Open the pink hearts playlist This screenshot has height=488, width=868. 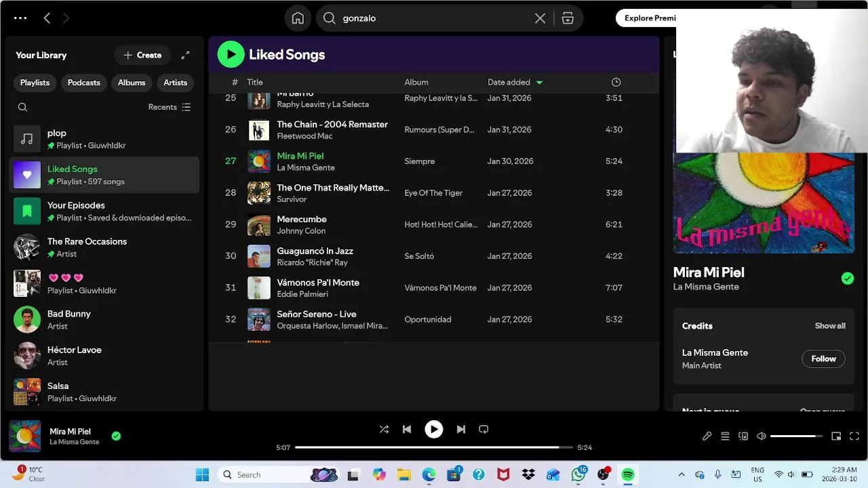[104, 283]
